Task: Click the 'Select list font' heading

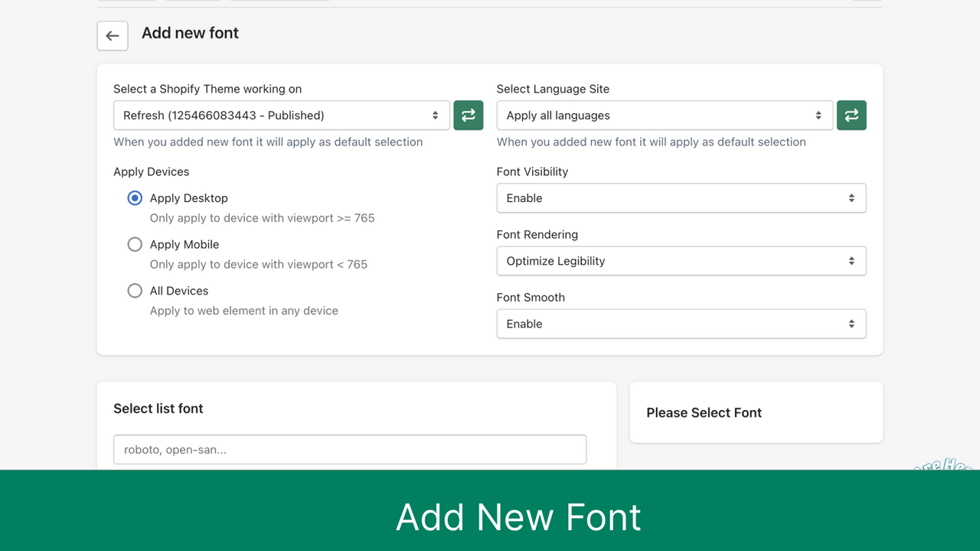Action: [158, 409]
